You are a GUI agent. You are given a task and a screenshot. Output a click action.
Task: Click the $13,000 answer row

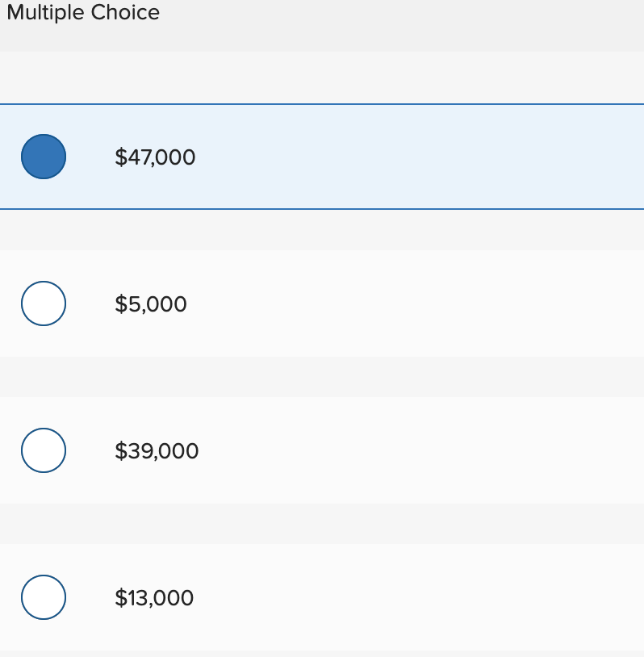(x=323, y=597)
